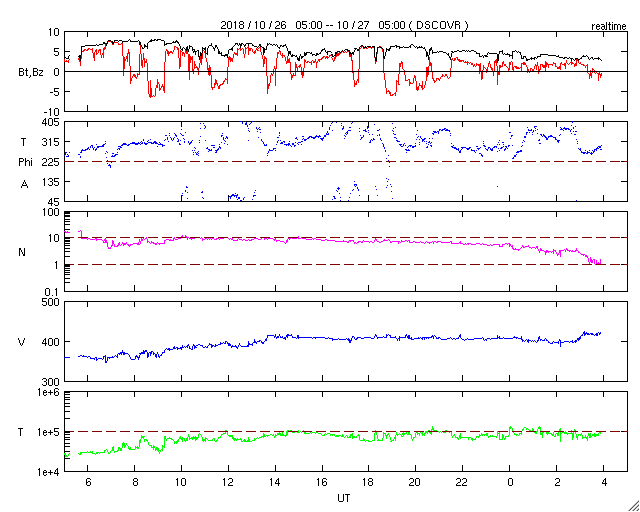Click the '135' tick label
Viewport: 640px width, 512px height.
tap(51, 182)
